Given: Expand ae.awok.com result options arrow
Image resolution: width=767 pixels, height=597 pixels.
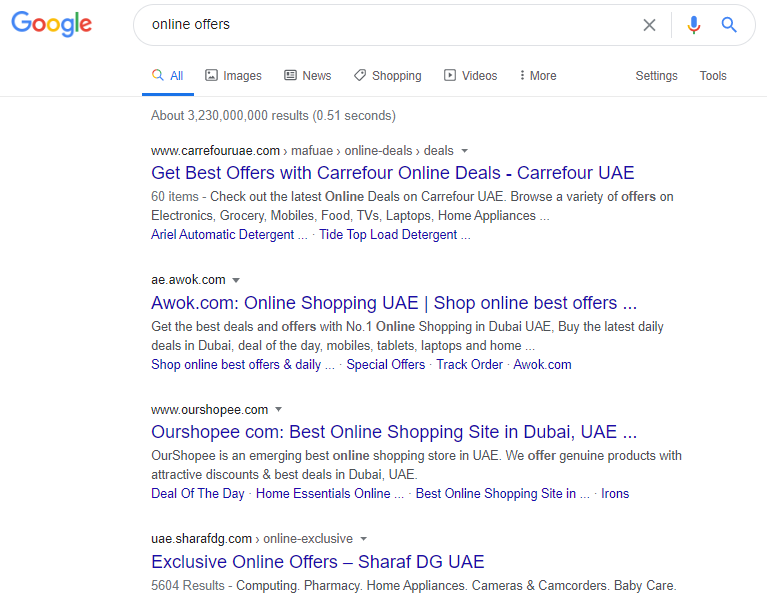Looking at the screenshot, I should point(236,280).
